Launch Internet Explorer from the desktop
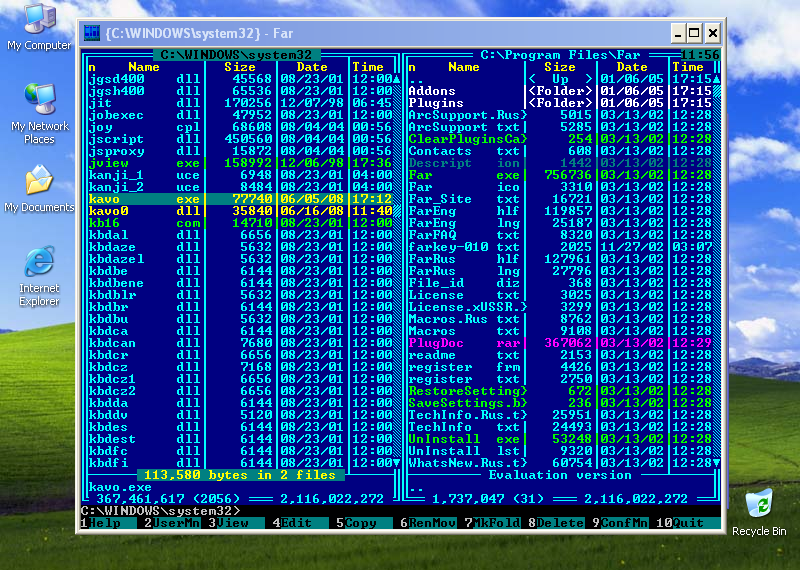The image size is (800, 570). [x=39, y=276]
